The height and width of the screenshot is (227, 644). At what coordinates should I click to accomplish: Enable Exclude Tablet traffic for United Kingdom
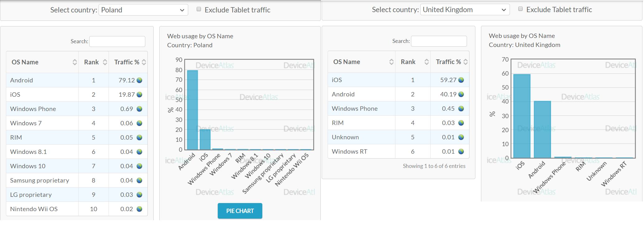pyautogui.click(x=520, y=9)
